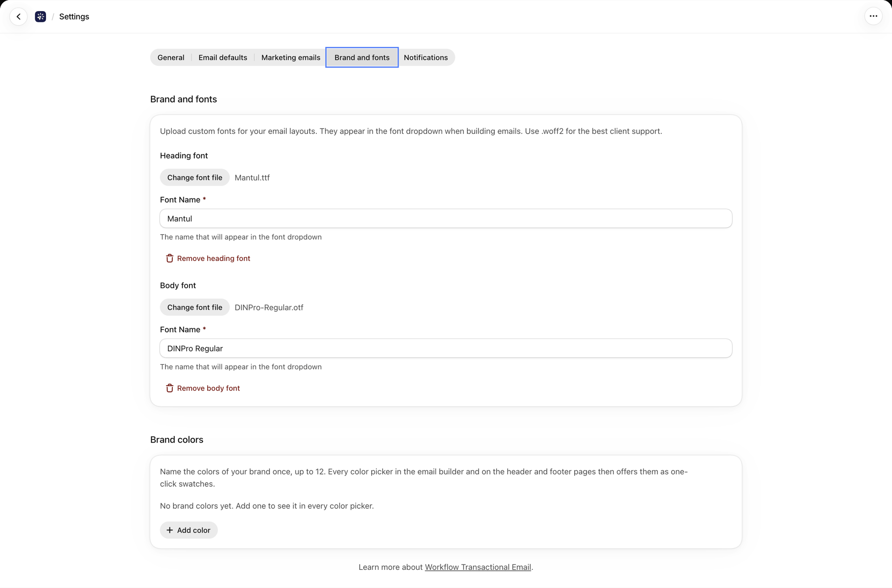
Task: Open Workflow Transactional Email link
Action: (478, 567)
